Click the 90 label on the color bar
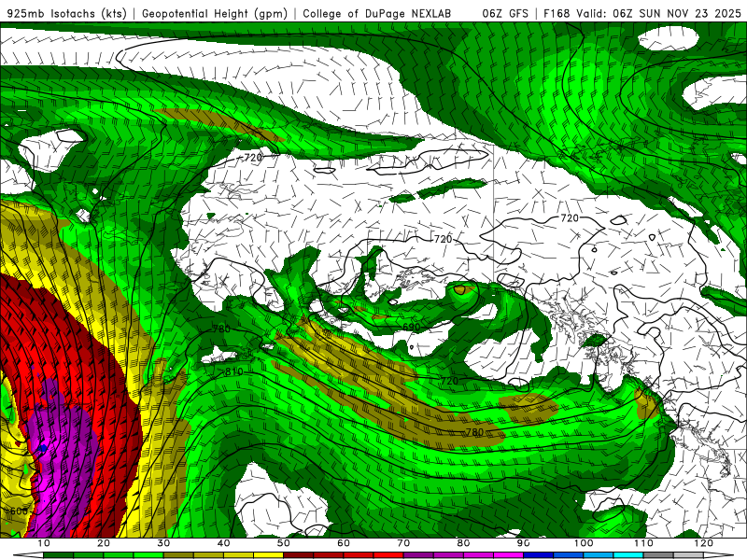The width and height of the screenshot is (747, 560). coord(524,543)
